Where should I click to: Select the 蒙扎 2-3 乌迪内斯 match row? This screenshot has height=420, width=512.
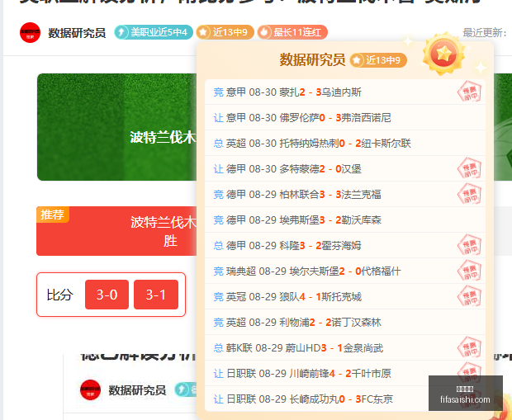point(345,92)
